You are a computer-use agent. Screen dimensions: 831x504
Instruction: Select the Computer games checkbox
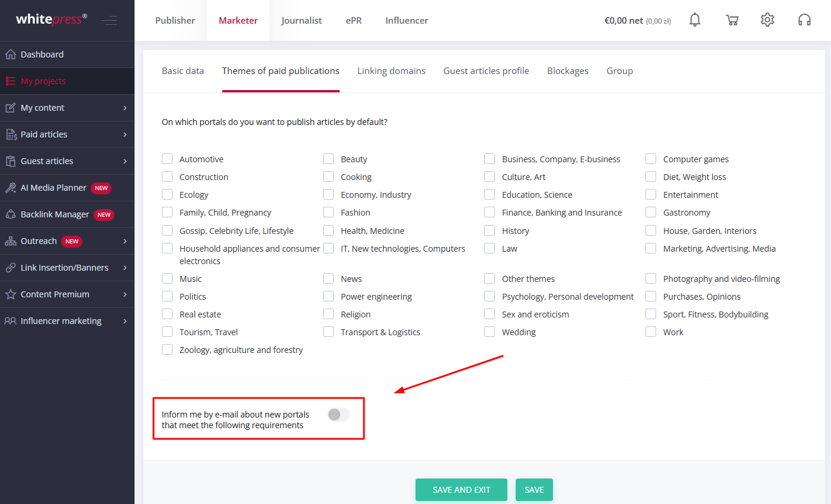[x=651, y=159]
